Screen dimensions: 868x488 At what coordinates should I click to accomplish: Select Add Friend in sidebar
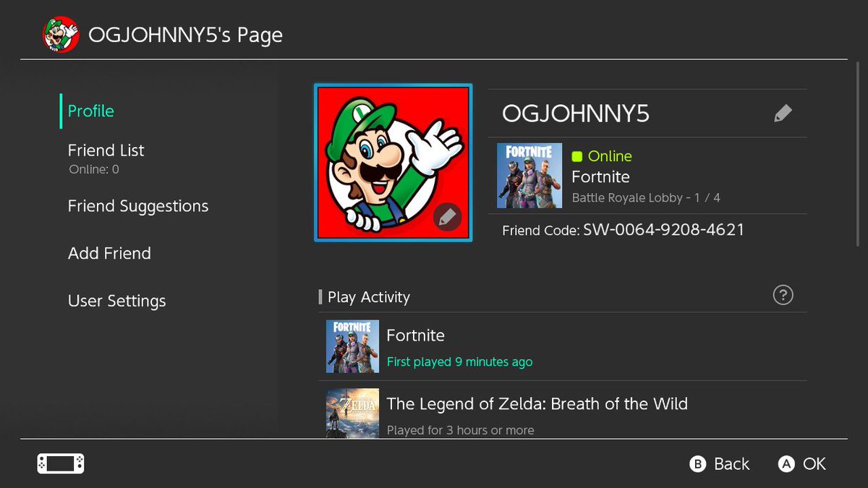(x=109, y=254)
